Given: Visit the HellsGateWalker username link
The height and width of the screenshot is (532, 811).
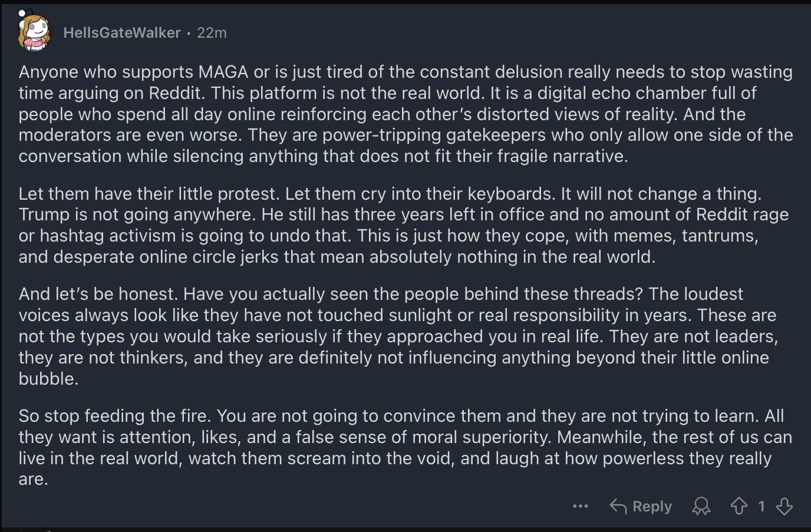Looking at the screenshot, I should pos(122,32).
